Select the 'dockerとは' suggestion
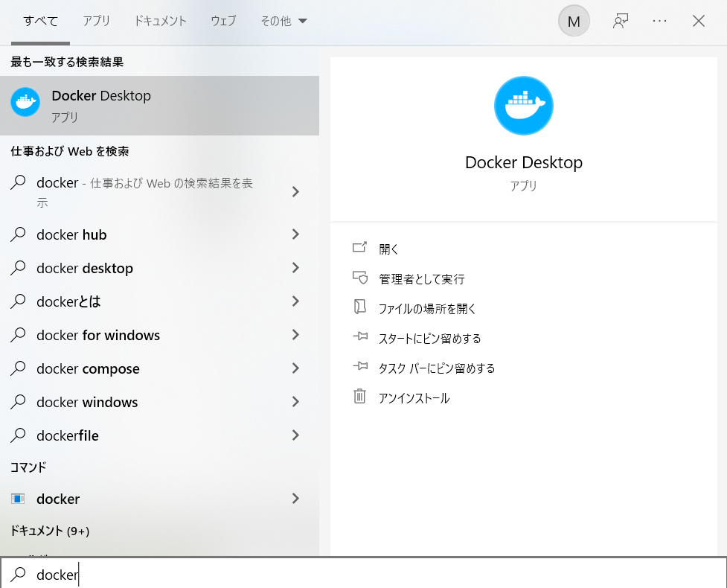The image size is (727, 588). [159, 301]
